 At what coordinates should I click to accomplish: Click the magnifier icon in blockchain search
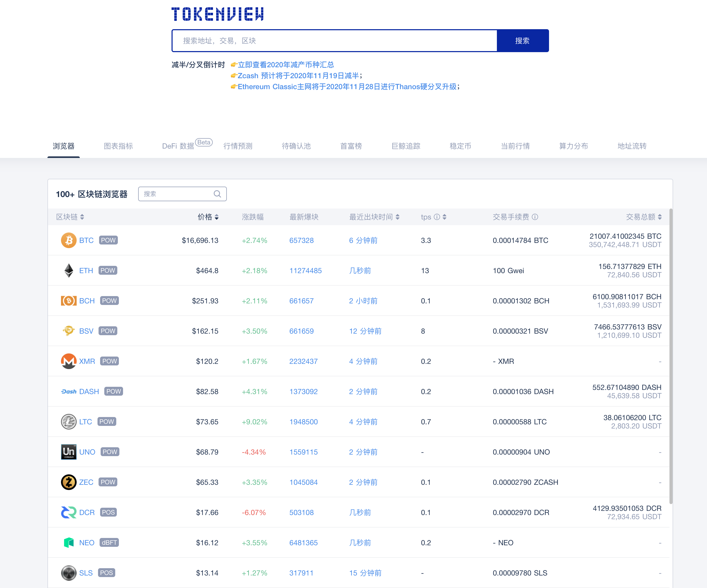217,194
